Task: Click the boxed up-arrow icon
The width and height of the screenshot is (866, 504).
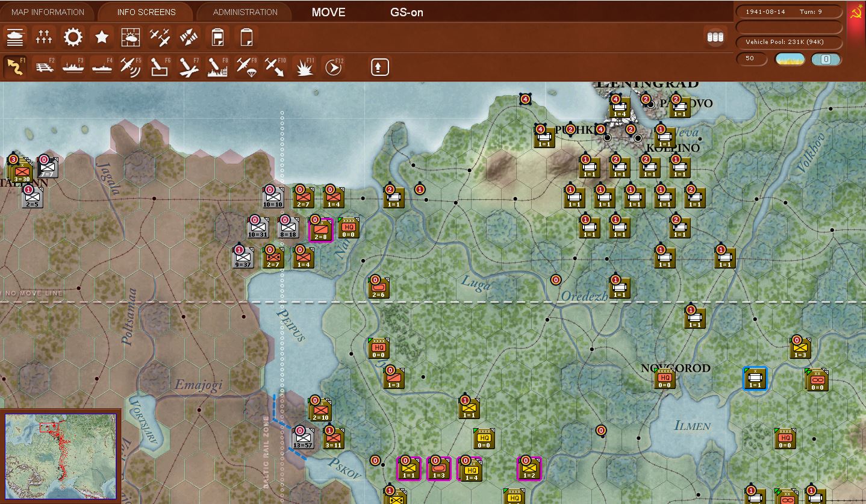Action: (379, 67)
